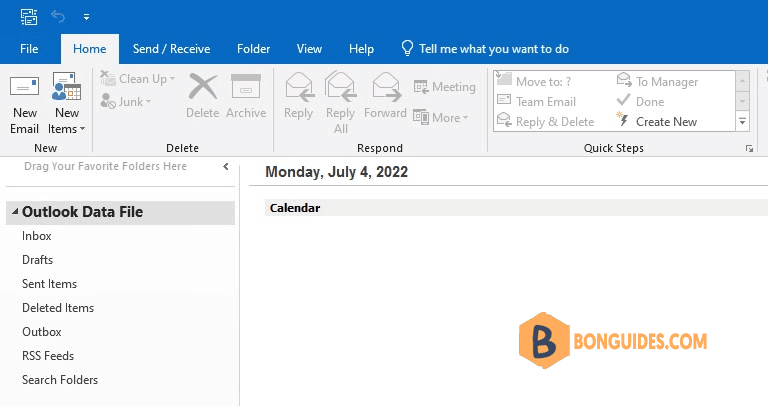Image resolution: width=768 pixels, height=406 pixels.
Task: Click the Archive box icon
Action: pyautogui.click(x=246, y=87)
